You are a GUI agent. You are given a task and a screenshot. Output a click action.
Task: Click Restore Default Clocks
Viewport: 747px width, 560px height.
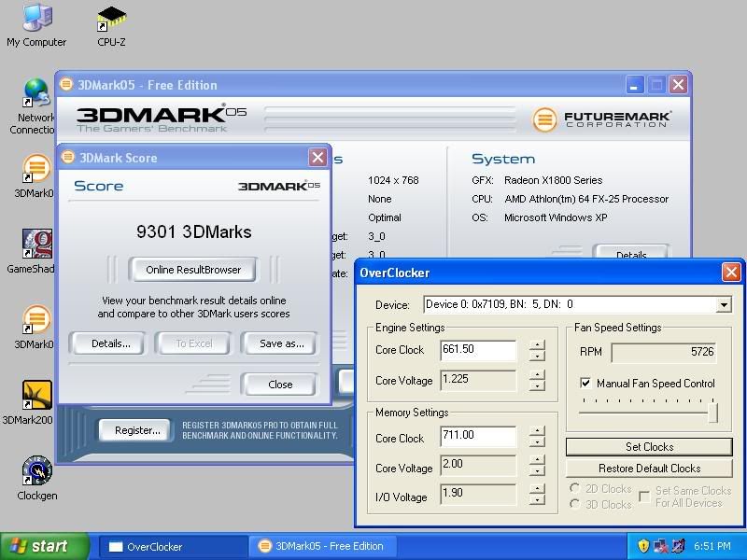[x=649, y=469]
